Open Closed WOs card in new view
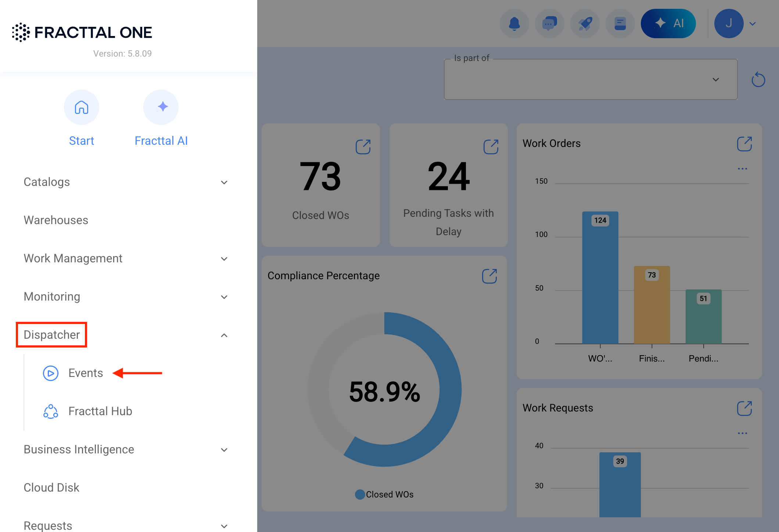Viewport: 779px width, 532px height. (x=363, y=147)
